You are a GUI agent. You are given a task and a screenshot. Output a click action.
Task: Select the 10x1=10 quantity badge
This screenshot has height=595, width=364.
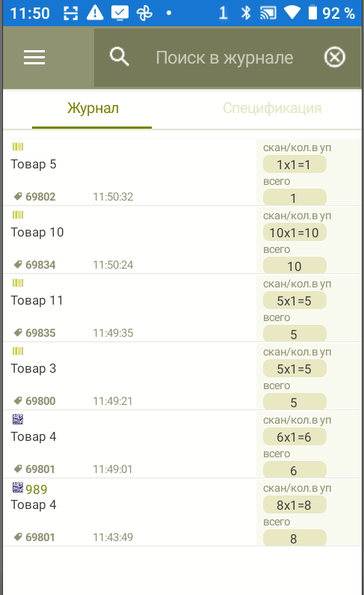(x=294, y=233)
